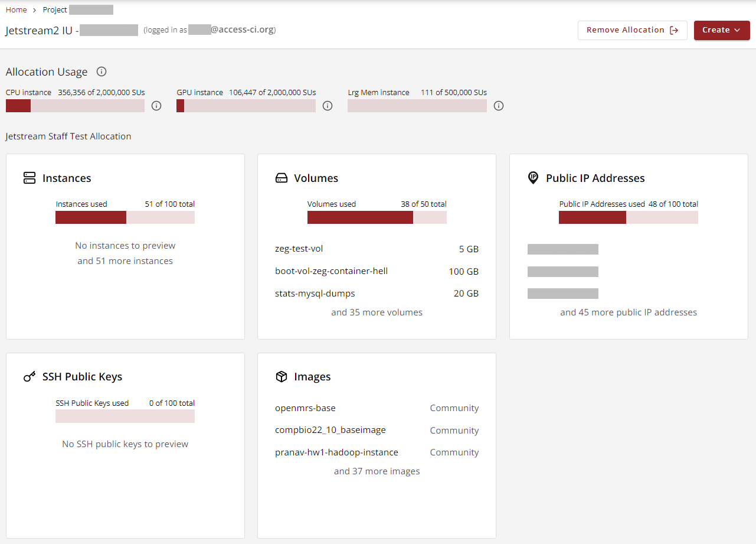
Task: Click '38 of 50 total' volumes count
Action: 424,204
